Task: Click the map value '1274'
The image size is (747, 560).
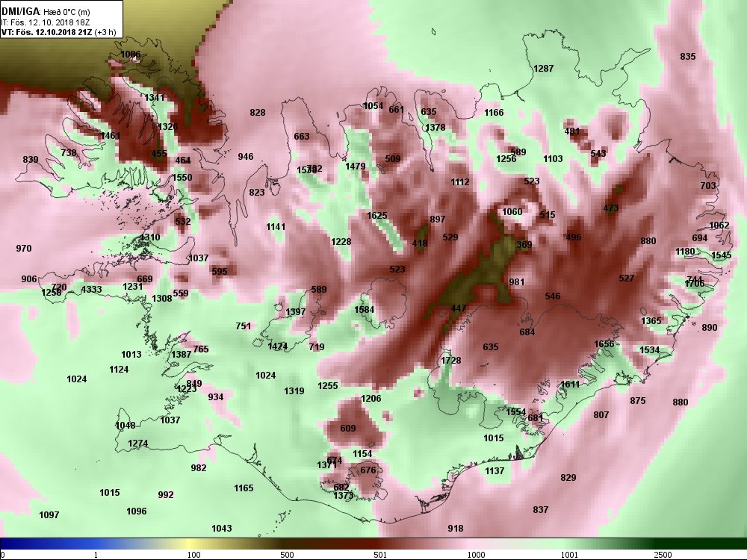Action: click(137, 444)
